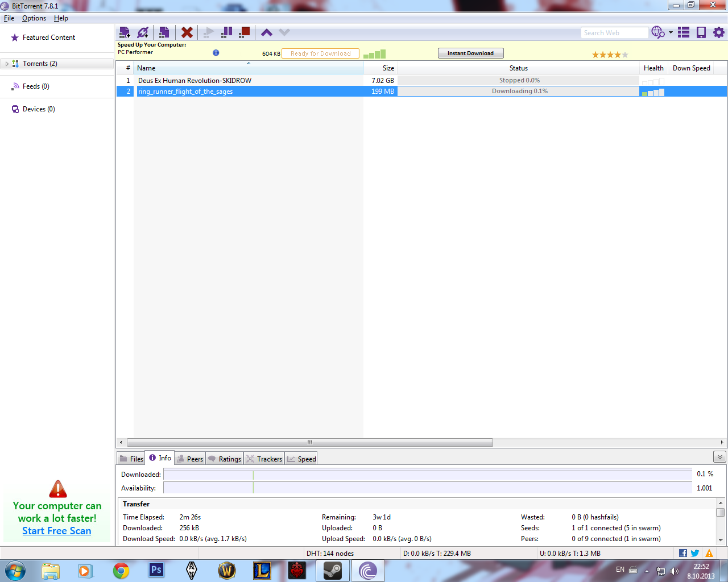The image size is (728, 582).
Task: Click the Instant Download button
Action: coord(470,53)
